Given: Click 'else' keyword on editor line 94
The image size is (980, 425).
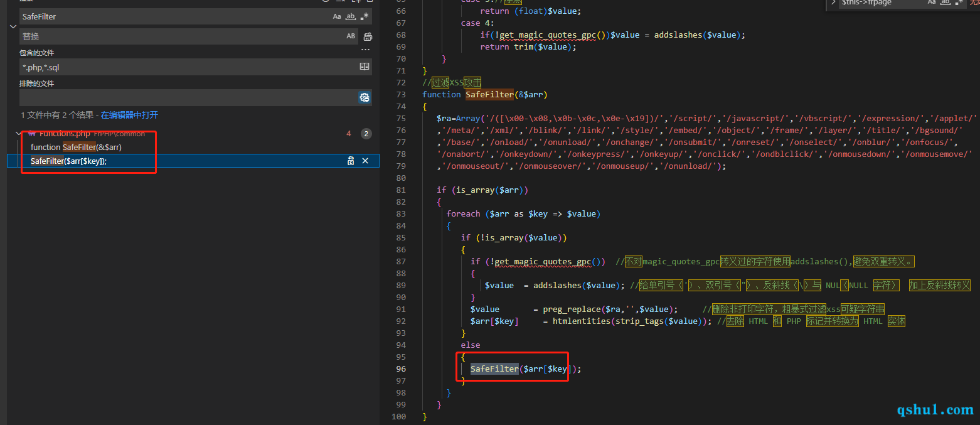Looking at the screenshot, I should tap(471, 345).
